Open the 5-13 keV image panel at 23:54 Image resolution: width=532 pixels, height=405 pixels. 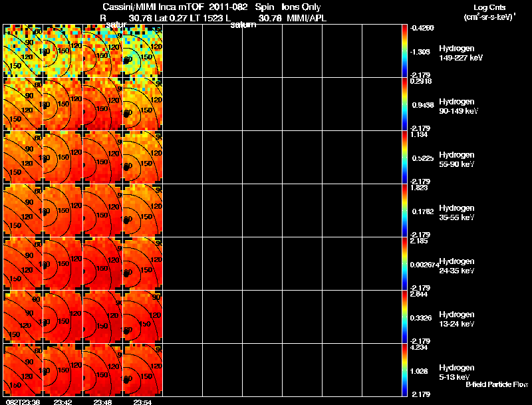(142, 370)
